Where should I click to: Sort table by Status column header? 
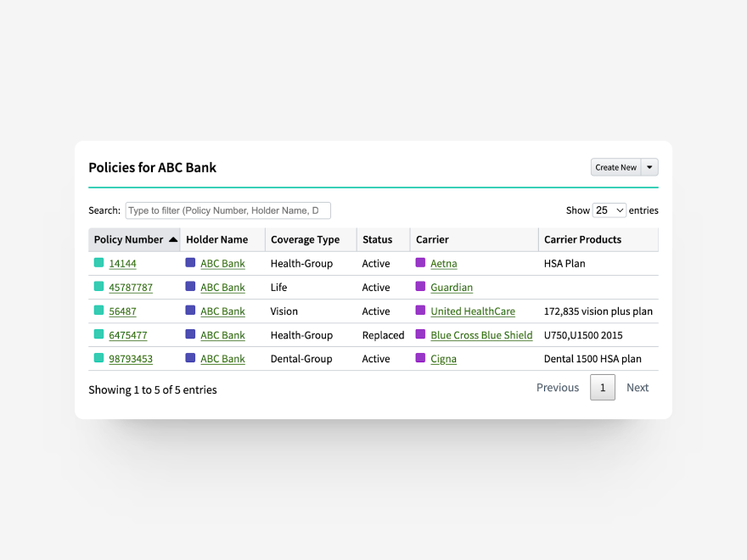pyautogui.click(x=378, y=239)
